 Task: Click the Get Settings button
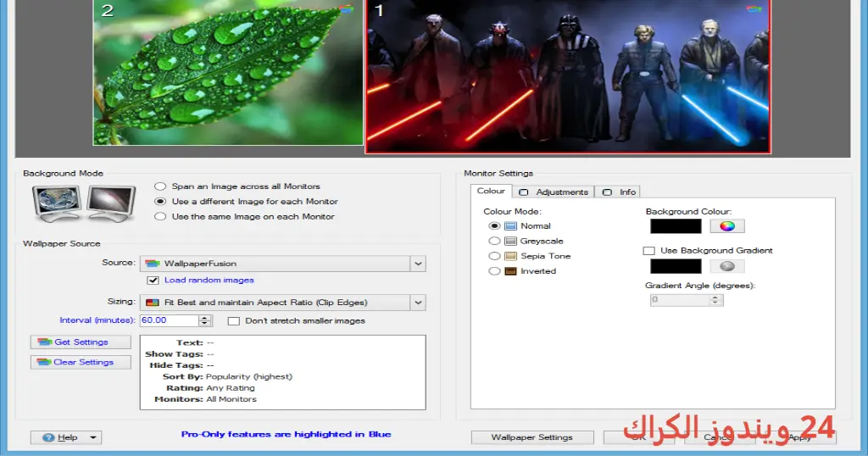81,342
